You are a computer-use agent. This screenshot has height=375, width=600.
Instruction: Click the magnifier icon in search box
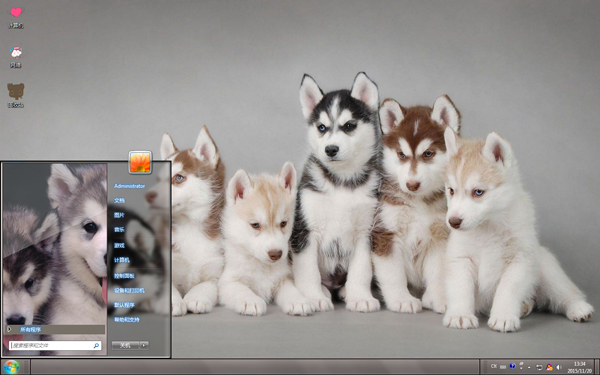click(x=96, y=346)
